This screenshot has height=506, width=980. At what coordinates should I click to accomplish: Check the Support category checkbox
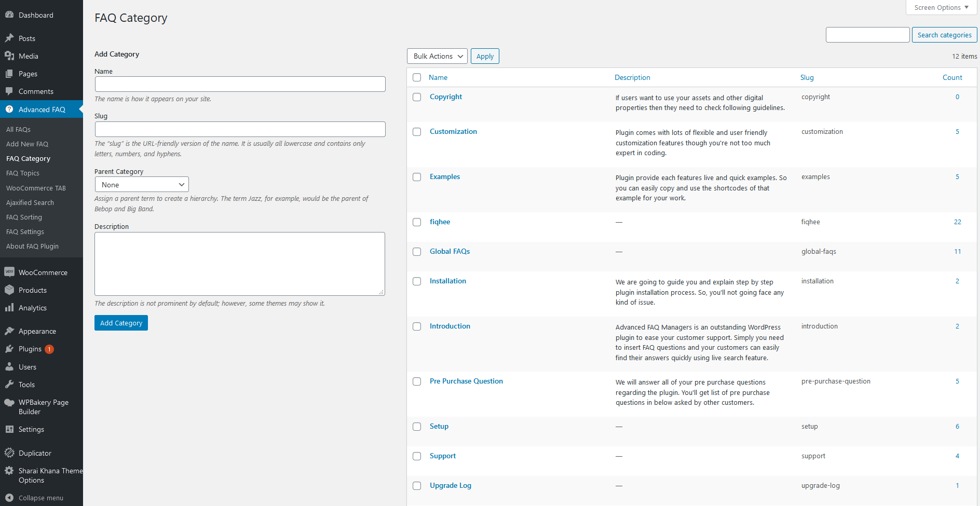[417, 456]
